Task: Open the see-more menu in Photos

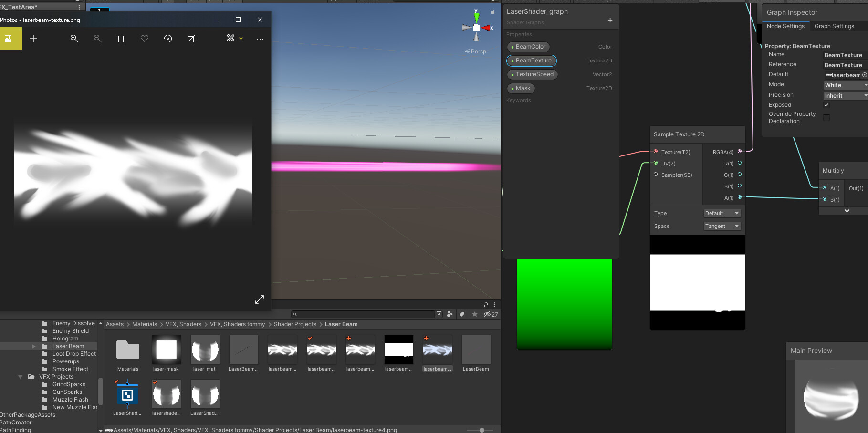Action: coord(260,39)
